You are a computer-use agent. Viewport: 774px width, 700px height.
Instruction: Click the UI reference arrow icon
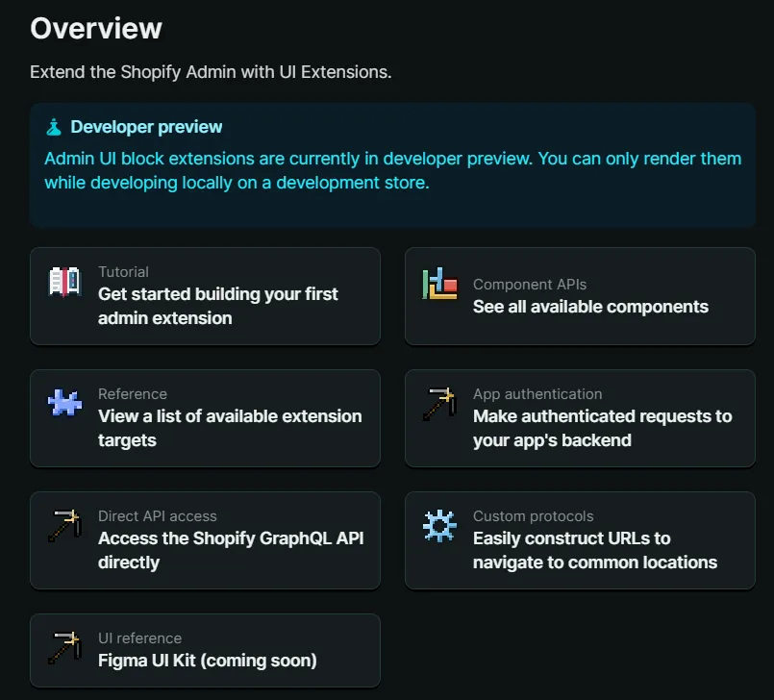(x=63, y=649)
